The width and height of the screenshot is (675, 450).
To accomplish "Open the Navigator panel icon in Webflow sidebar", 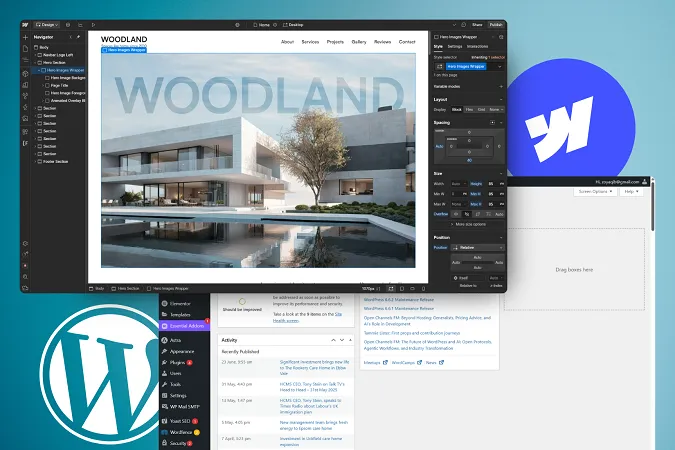I will pos(25,60).
